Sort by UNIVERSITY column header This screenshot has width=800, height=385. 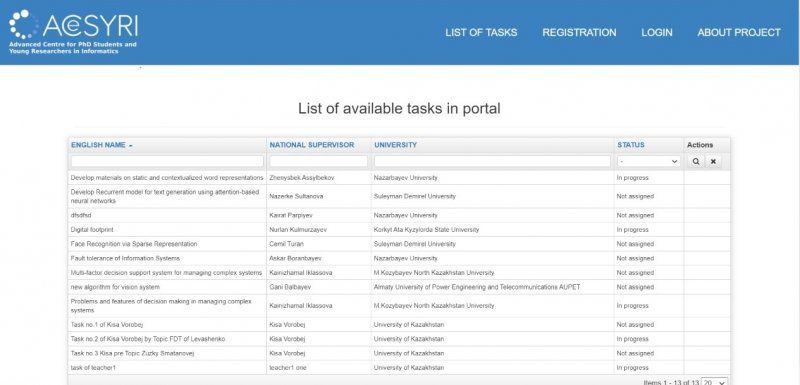click(395, 145)
